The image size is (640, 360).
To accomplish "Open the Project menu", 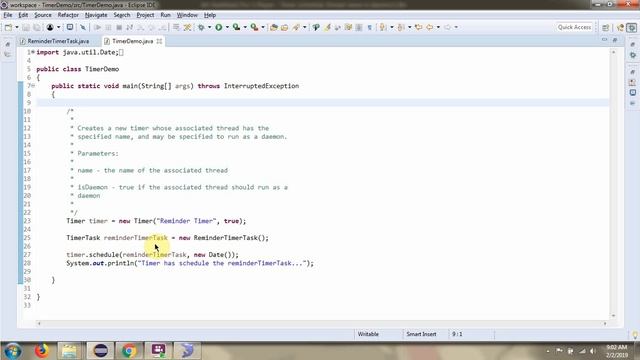I will click(145, 15).
